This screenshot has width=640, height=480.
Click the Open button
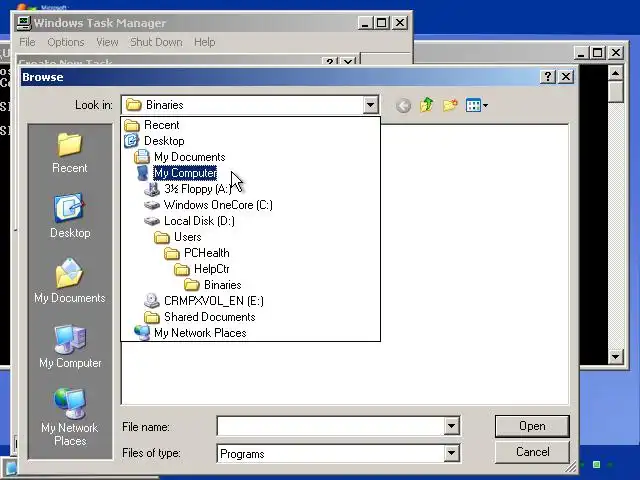click(x=532, y=426)
